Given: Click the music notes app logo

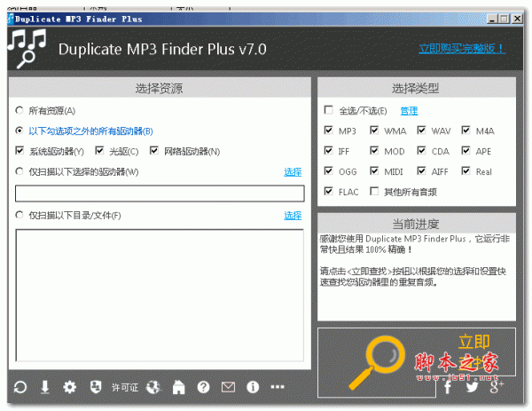Looking at the screenshot, I should coord(27,48).
